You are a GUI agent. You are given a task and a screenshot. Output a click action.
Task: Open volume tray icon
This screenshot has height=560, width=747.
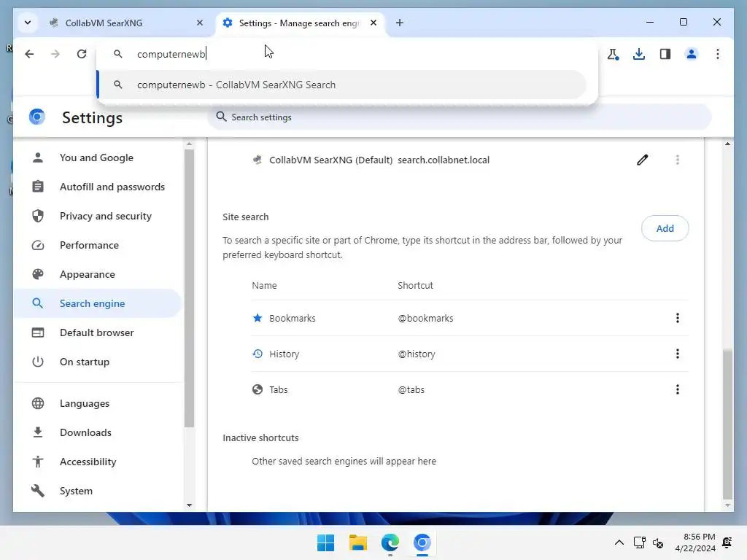[x=658, y=542]
